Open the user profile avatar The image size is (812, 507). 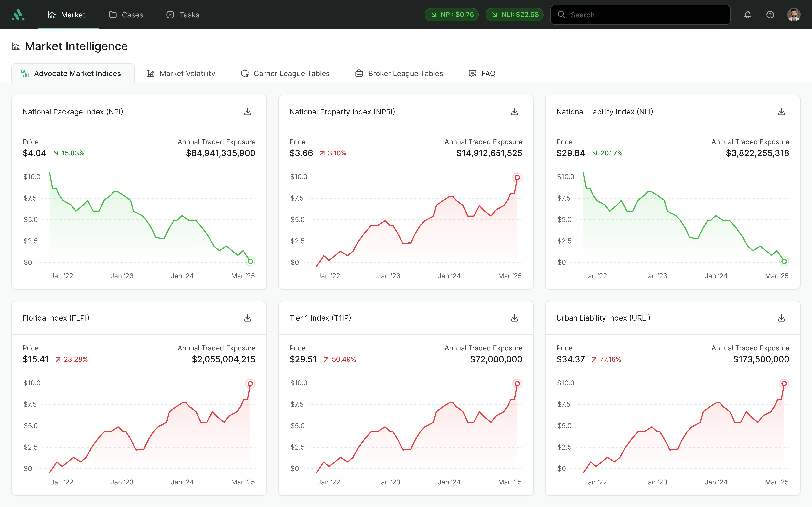click(794, 15)
